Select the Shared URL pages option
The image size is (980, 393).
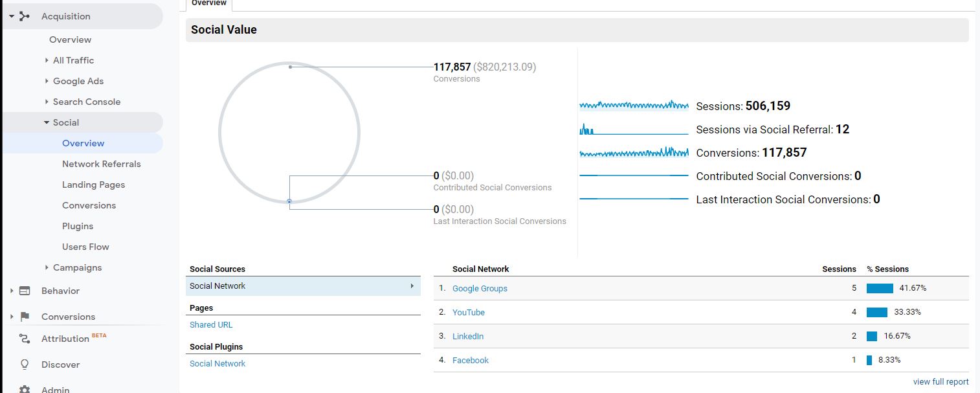[x=211, y=325]
